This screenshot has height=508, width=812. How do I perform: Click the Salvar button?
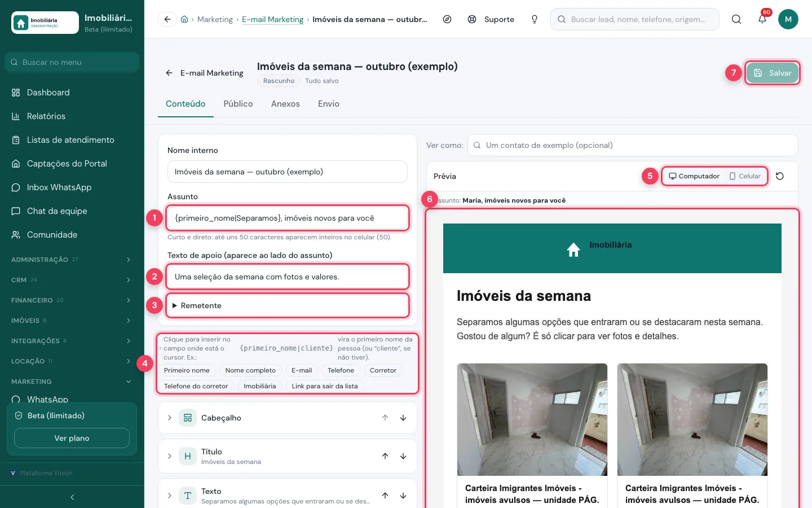click(773, 73)
